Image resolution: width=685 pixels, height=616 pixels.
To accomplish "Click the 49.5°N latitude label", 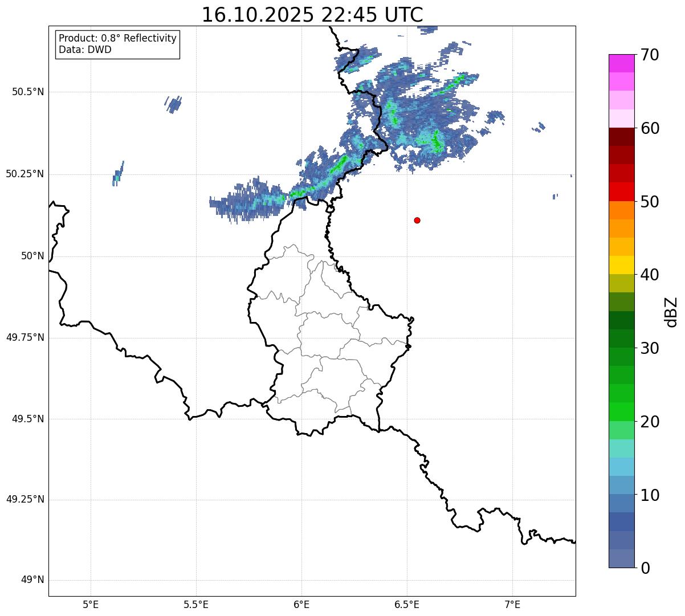I will pos(28,419).
